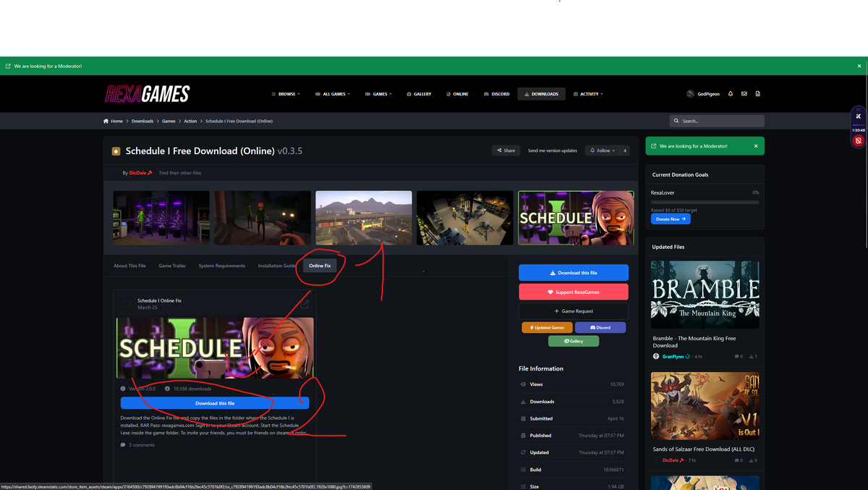Click the Share button

point(506,151)
